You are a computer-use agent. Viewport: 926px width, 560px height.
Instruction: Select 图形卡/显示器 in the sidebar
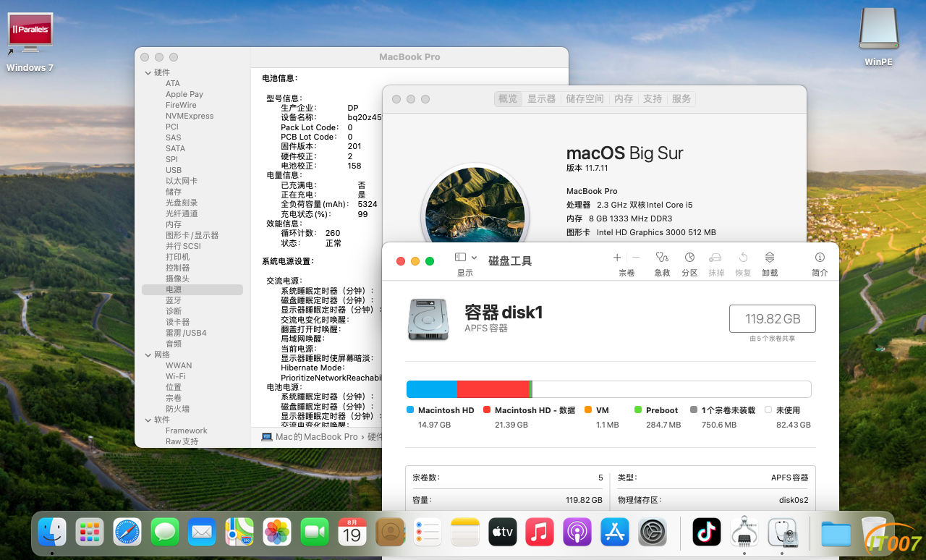click(x=192, y=235)
